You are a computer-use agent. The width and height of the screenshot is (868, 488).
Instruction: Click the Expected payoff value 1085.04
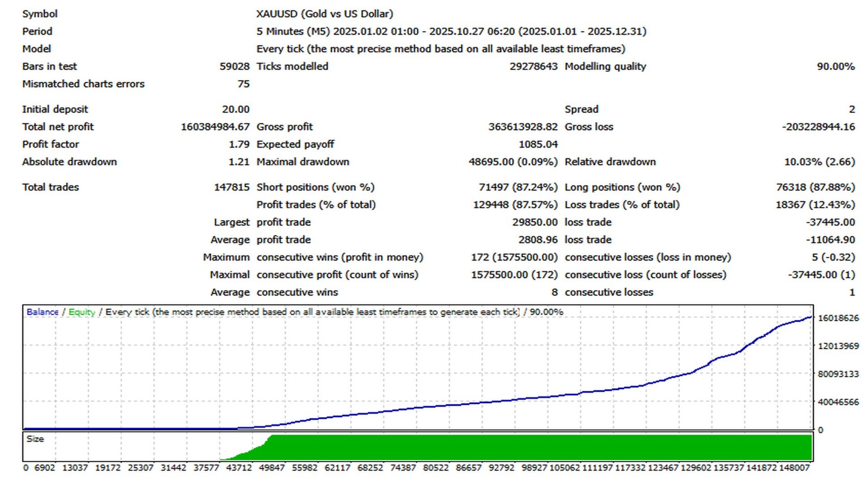pos(538,144)
